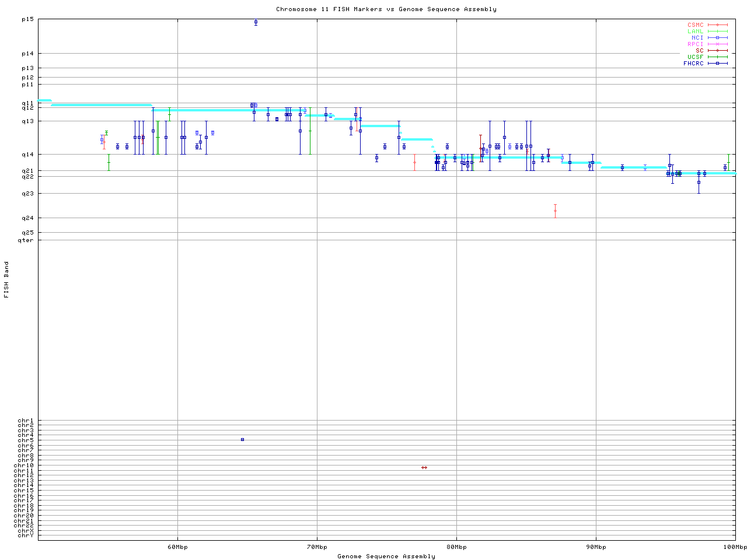
Task: Click the 70Mbp x-axis tick label
Action: pyautogui.click(x=317, y=547)
